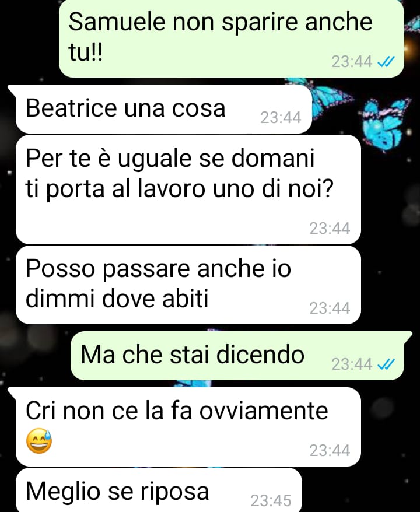Tap 23:44 timestamp on 'dimmi dove abiti' message
The image size is (420, 512).
click(330, 308)
